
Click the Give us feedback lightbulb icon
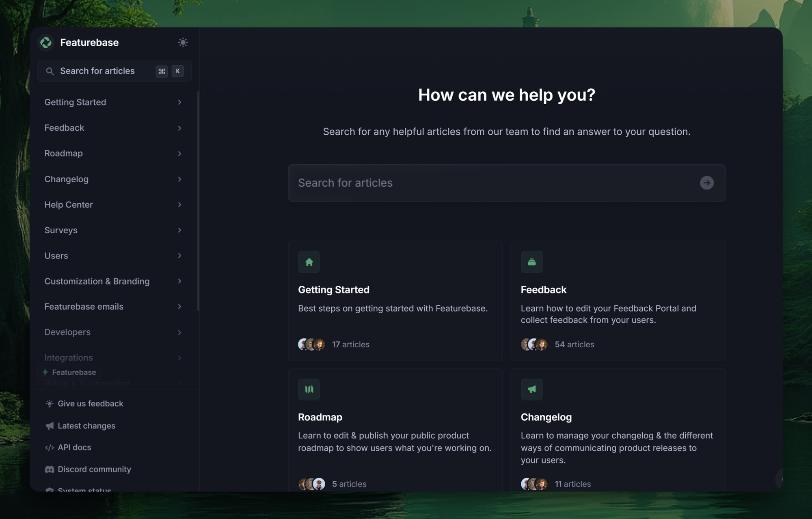tap(49, 403)
